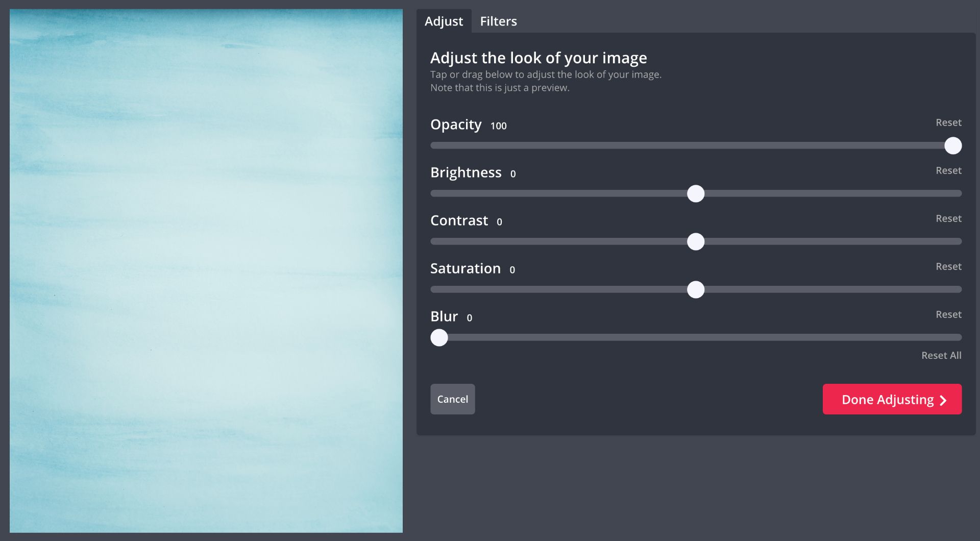Click the Contrast slider knob
The height and width of the screenshot is (541, 980).
pos(695,242)
